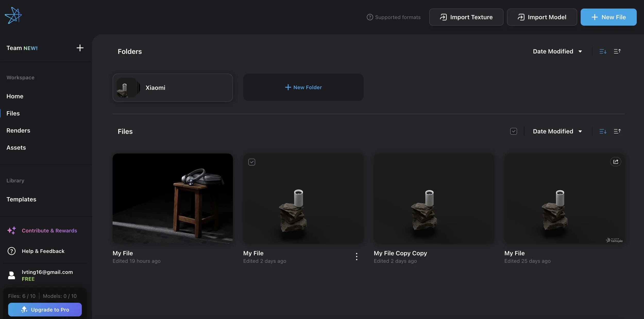Open the Xiaomi folder
The image size is (644, 319).
(173, 88)
